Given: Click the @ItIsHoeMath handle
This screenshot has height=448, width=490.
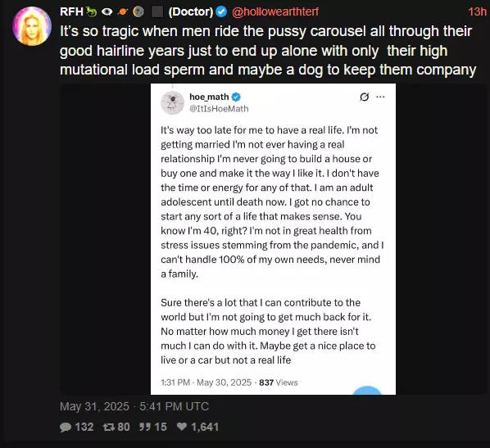Looking at the screenshot, I should click(219, 109).
